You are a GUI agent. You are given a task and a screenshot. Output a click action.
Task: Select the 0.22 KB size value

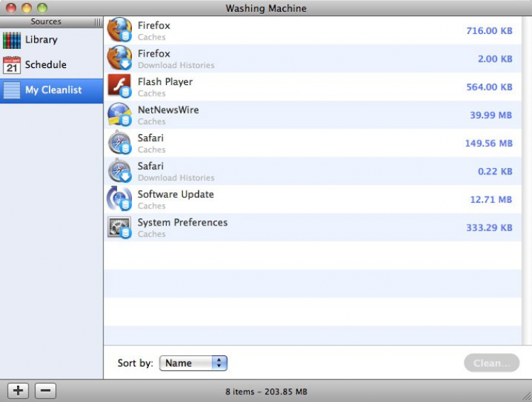point(495,172)
